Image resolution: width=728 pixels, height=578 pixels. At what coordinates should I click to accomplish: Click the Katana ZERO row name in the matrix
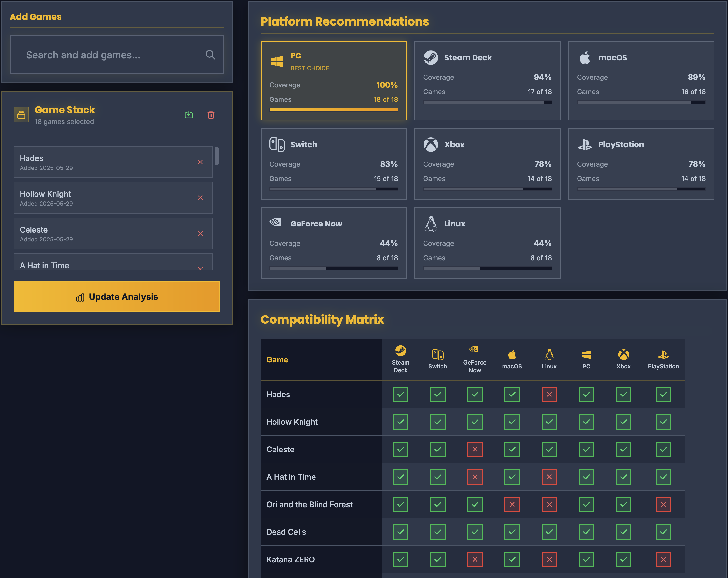pyautogui.click(x=290, y=559)
